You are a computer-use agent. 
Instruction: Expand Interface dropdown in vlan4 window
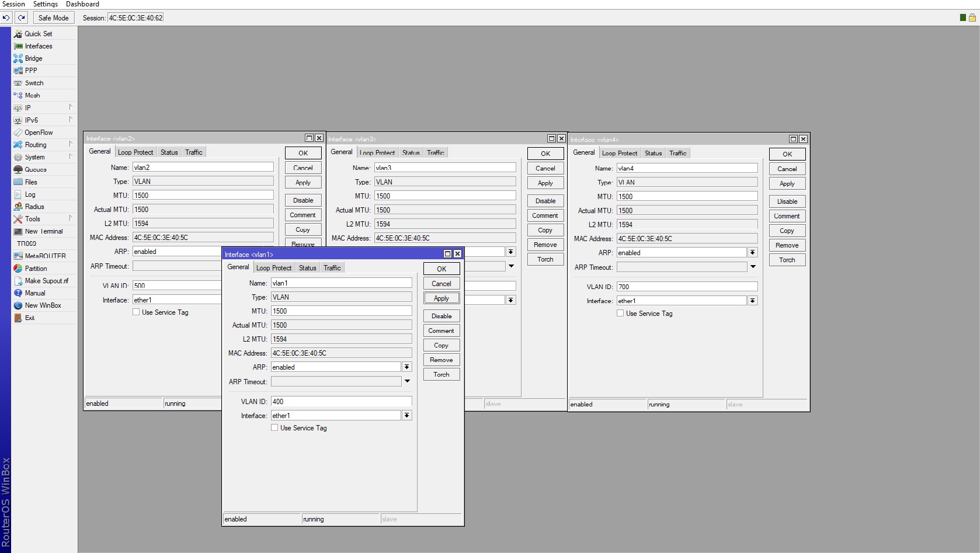752,301
